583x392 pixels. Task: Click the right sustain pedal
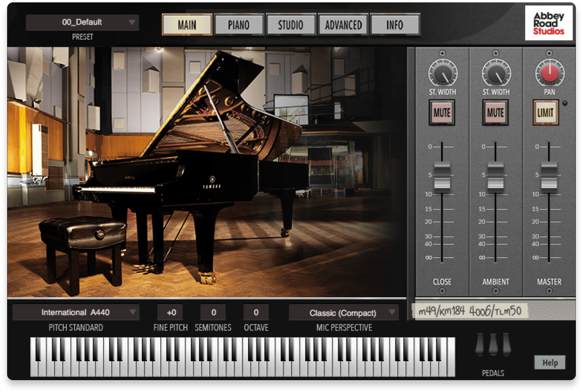coord(506,344)
